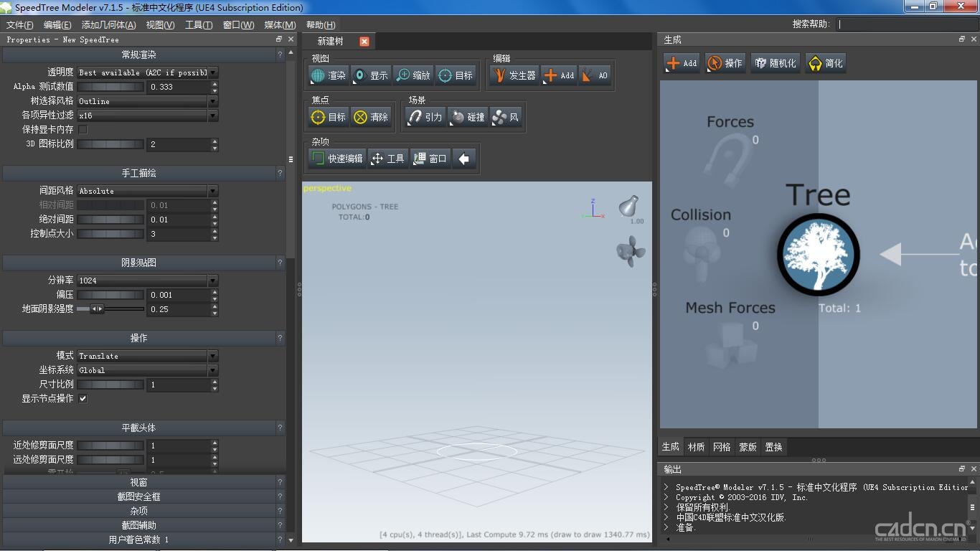Image resolution: width=980 pixels, height=551 pixels.
Task: Close the 新建树 tab
Action: click(x=364, y=42)
